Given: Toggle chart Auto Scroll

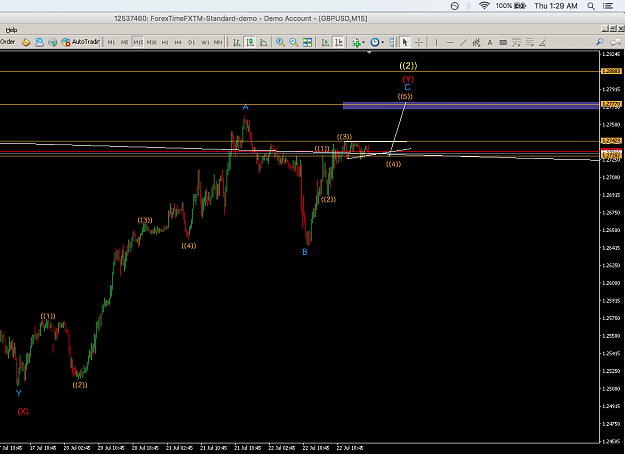Looking at the screenshot, I should (x=325, y=42).
